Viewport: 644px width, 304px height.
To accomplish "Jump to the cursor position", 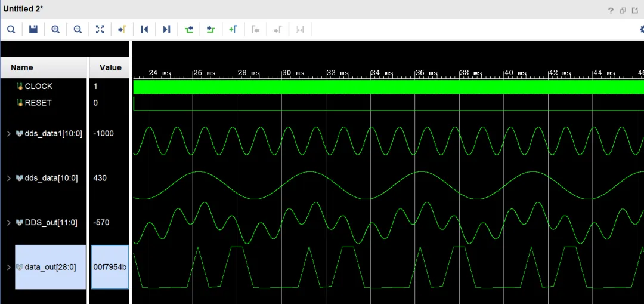I will (122, 29).
